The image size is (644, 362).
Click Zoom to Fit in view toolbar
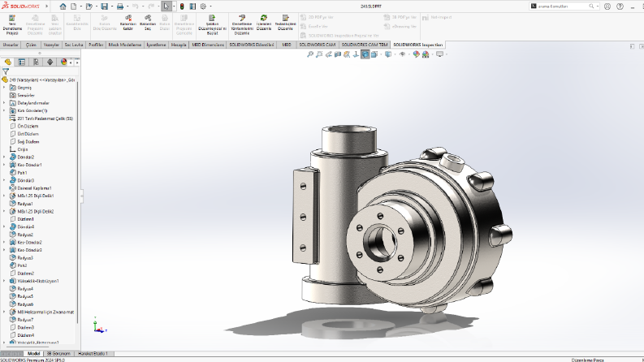(x=310, y=54)
